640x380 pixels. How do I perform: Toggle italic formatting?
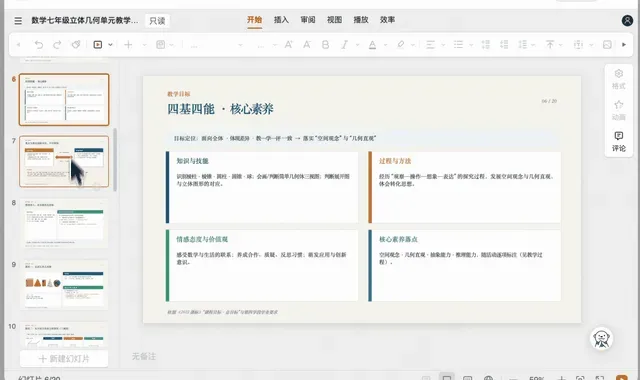click(x=344, y=44)
